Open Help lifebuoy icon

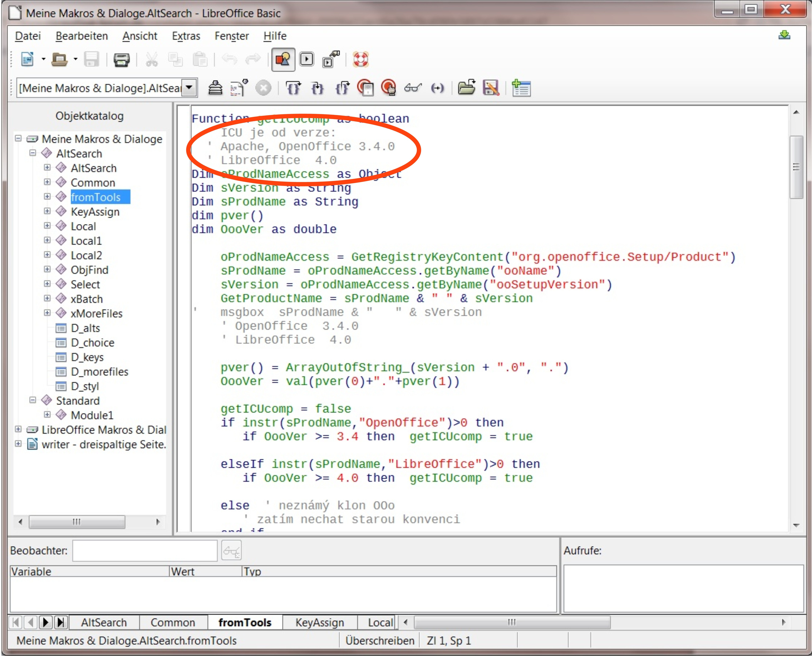361,59
